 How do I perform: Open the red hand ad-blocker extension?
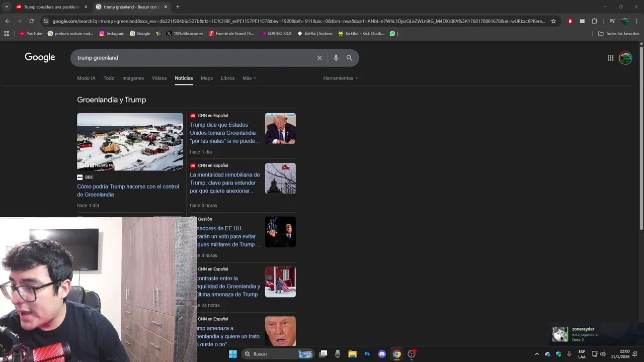(x=570, y=21)
